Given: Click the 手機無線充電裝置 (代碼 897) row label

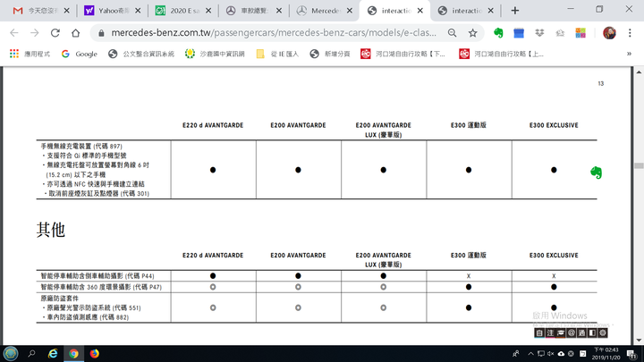Looking at the screenshot, I should click(x=81, y=146).
